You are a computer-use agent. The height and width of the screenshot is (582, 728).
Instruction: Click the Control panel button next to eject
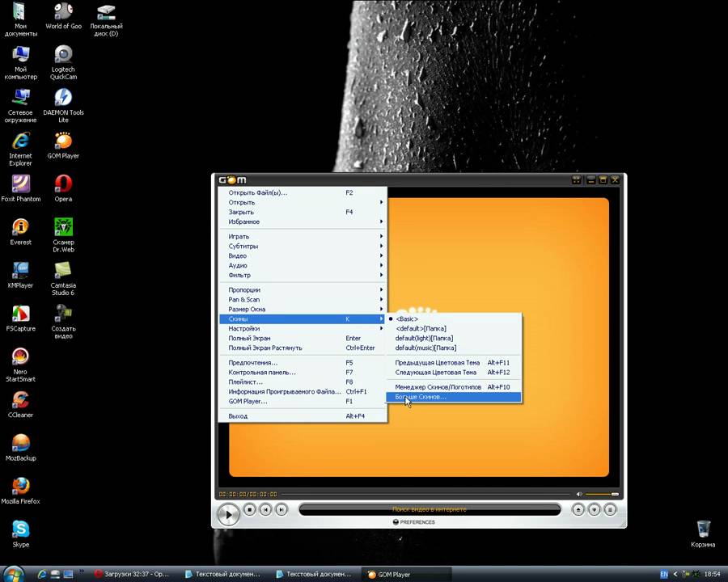point(595,509)
